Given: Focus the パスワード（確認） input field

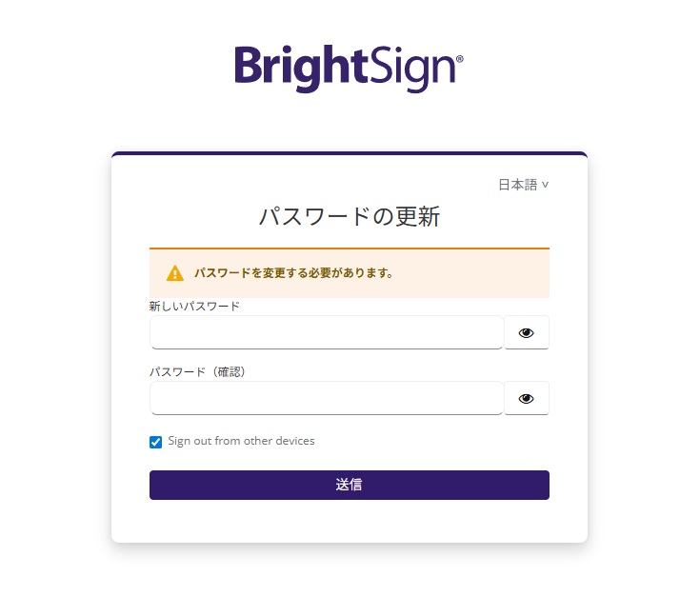Looking at the screenshot, I should [327, 399].
